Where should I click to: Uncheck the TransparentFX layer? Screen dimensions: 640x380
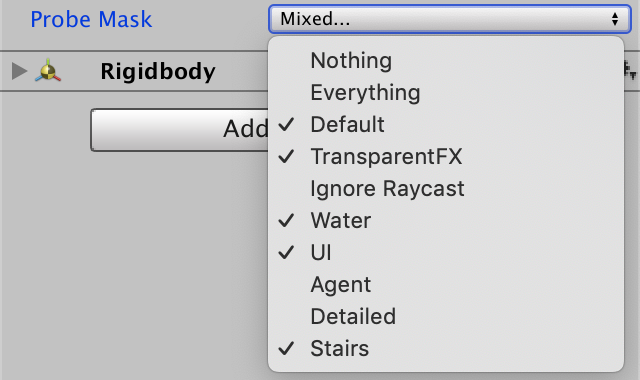point(446,156)
